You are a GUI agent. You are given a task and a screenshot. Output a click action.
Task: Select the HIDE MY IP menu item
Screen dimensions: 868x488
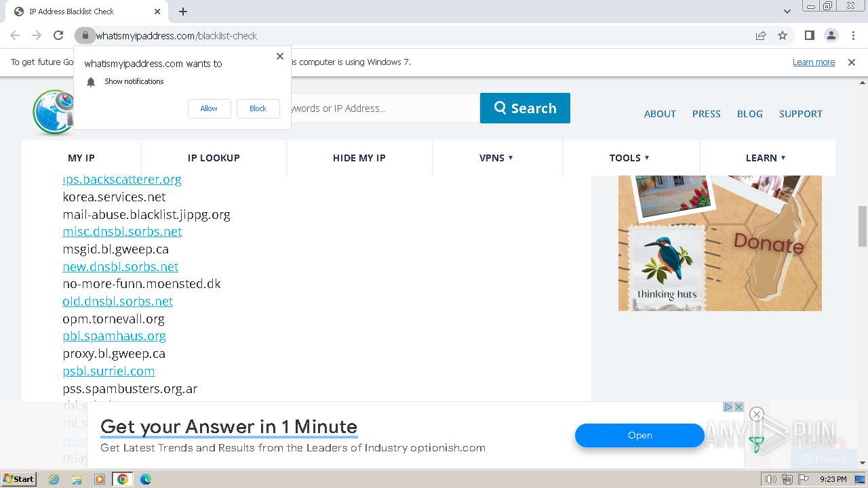pyautogui.click(x=359, y=158)
